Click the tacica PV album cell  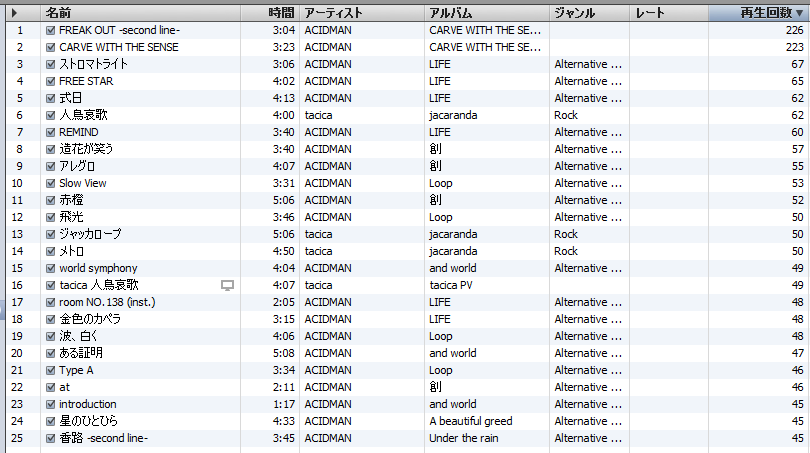[x=451, y=285]
